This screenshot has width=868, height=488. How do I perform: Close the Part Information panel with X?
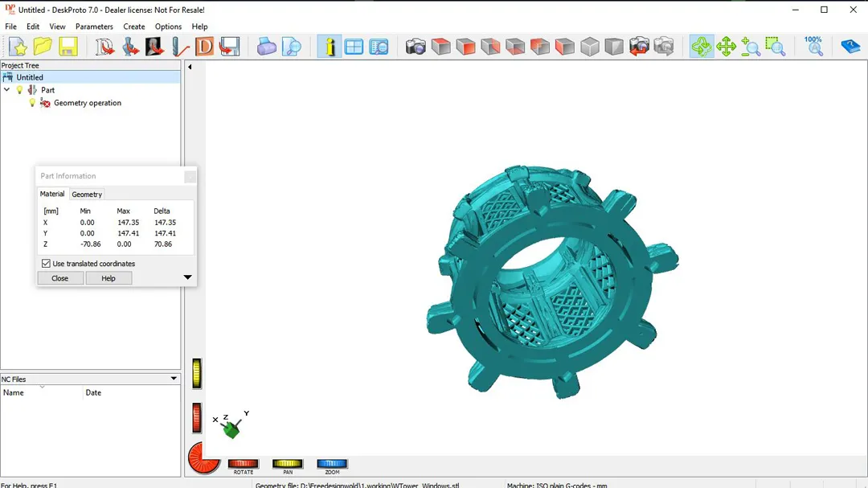tap(190, 177)
